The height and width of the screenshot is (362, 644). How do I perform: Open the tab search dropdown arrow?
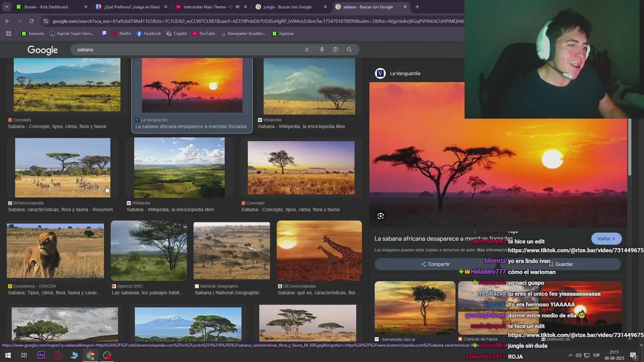(x=7, y=7)
